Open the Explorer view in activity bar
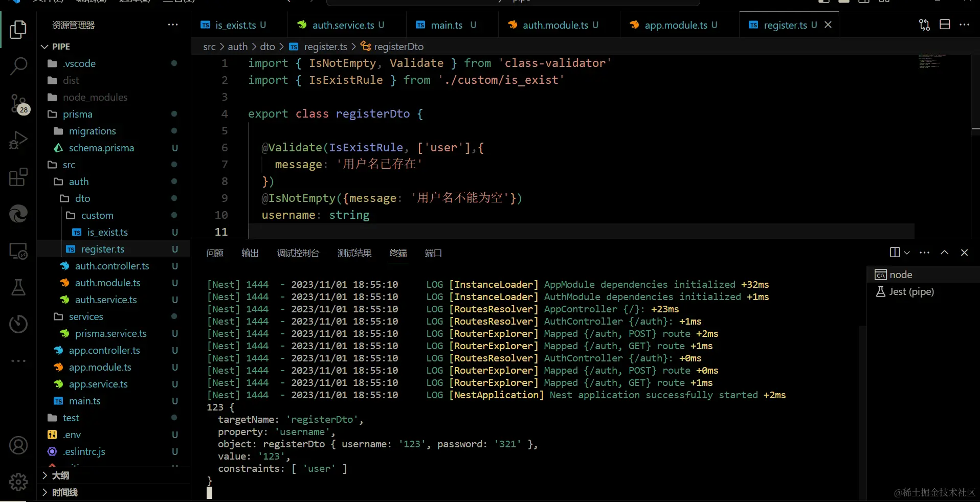The image size is (980, 502). [x=18, y=30]
